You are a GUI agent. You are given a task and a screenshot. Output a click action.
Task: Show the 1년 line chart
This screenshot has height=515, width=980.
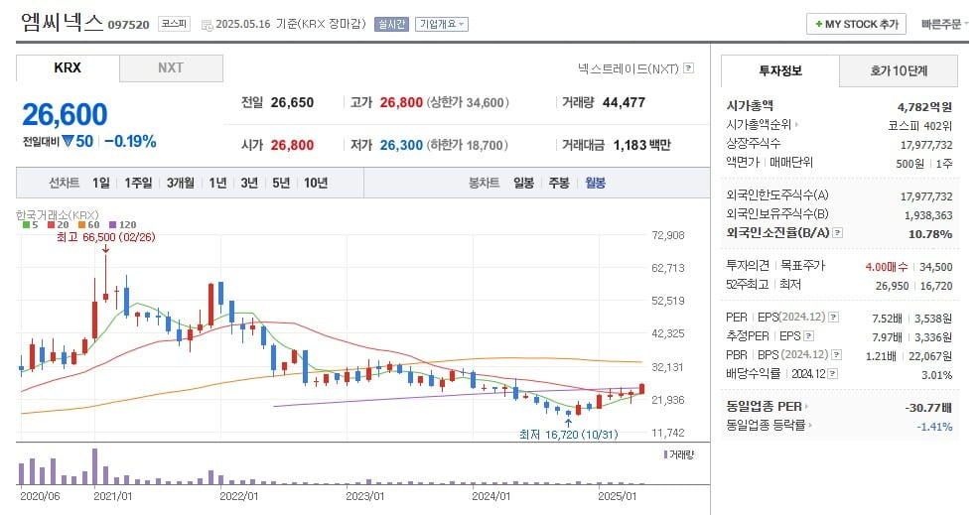click(x=217, y=183)
